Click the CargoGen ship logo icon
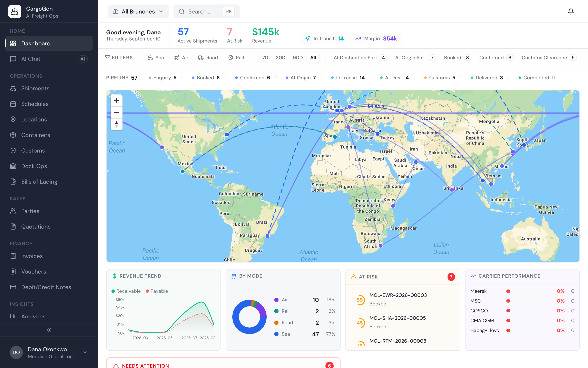The image size is (588, 368). pyautogui.click(x=14, y=11)
